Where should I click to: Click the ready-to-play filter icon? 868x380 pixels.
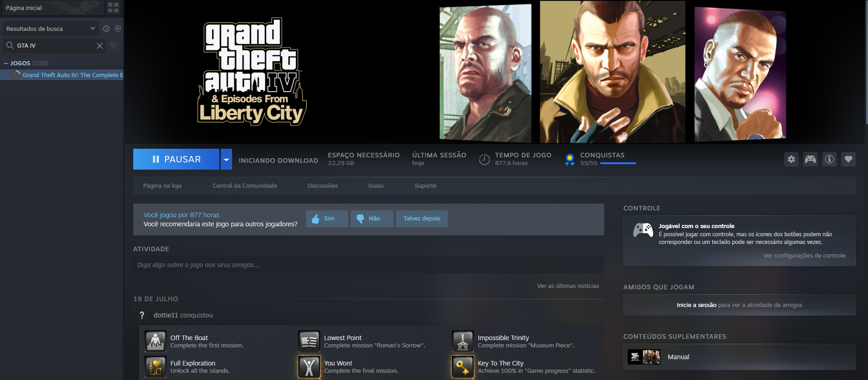pos(118,29)
